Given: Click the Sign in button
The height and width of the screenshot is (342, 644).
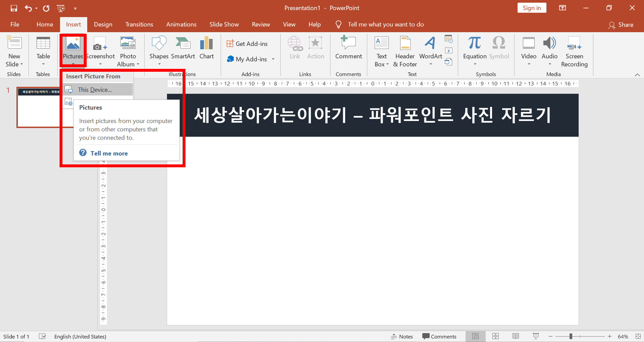Looking at the screenshot, I should (x=532, y=8).
